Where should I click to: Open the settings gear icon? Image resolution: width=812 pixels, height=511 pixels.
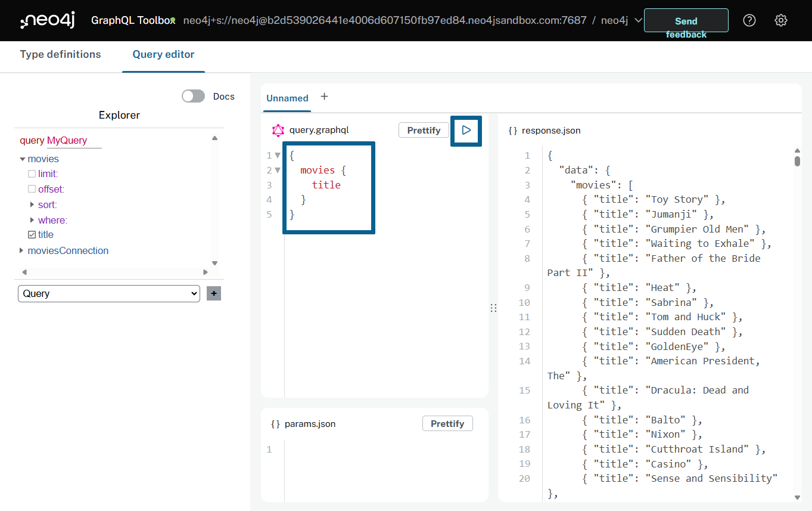(x=781, y=20)
